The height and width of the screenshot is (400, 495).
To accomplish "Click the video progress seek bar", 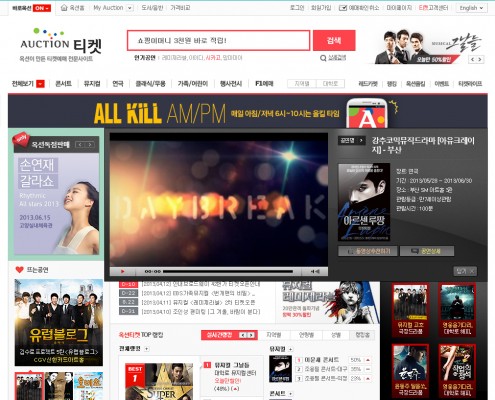I will pyautogui.click(x=228, y=271).
